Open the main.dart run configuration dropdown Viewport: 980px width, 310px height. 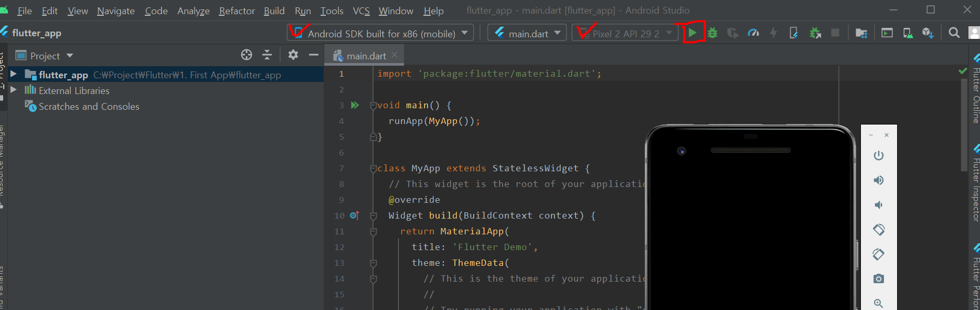[x=527, y=33]
